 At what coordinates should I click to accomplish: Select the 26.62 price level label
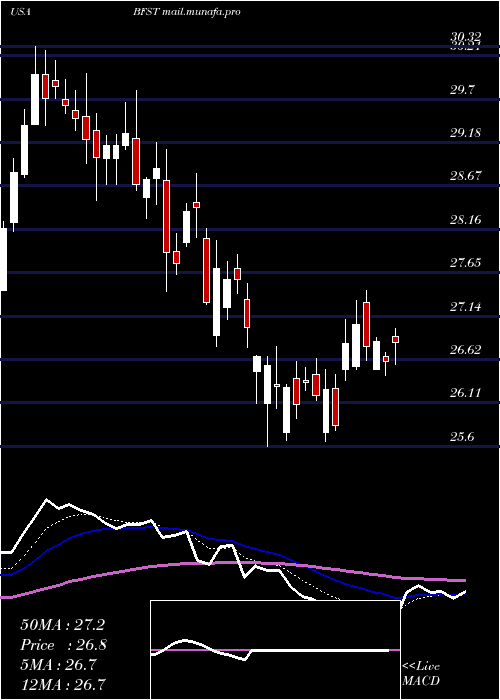pyautogui.click(x=465, y=350)
